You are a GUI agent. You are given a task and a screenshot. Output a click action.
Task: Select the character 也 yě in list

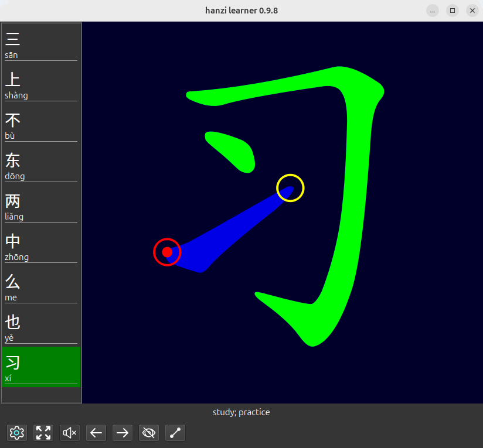click(x=41, y=326)
